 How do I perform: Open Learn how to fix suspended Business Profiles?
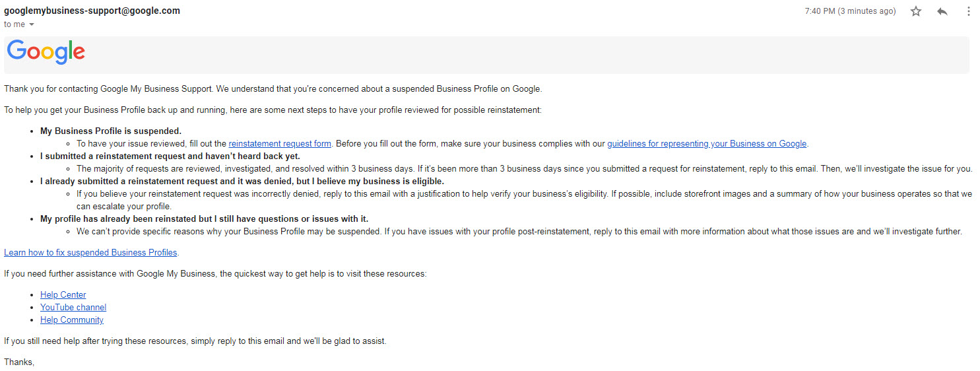pos(91,252)
